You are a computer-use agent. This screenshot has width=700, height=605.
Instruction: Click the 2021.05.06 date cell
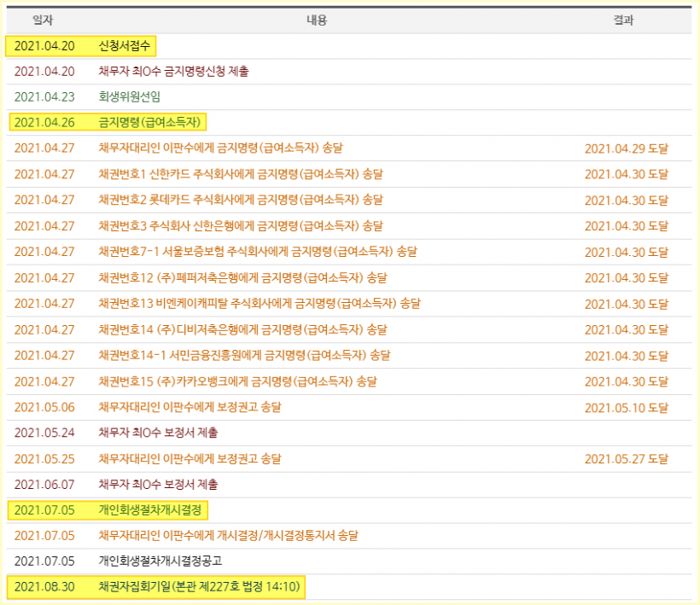[x=44, y=407]
